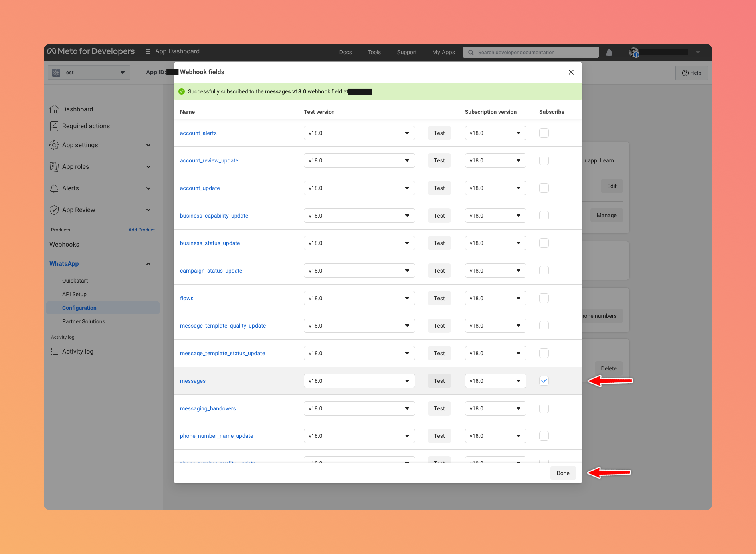Viewport: 756px width, 554px height.
Task: Open the App Dashboard hamburger menu icon
Action: (148, 52)
